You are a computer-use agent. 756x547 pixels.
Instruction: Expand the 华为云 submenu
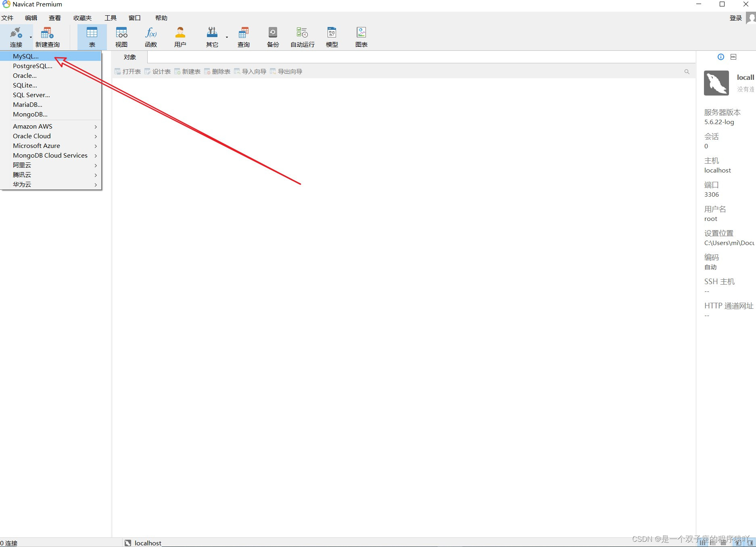51,184
